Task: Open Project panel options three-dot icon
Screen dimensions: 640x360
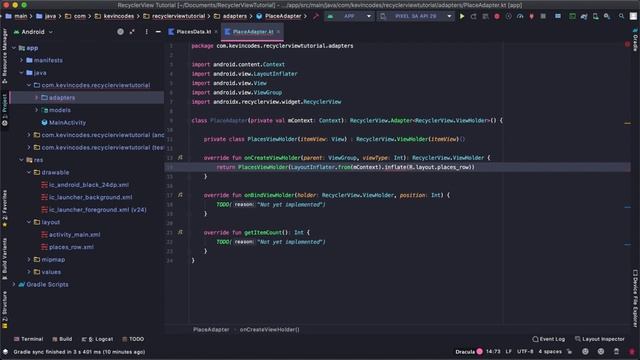Action: (146, 31)
